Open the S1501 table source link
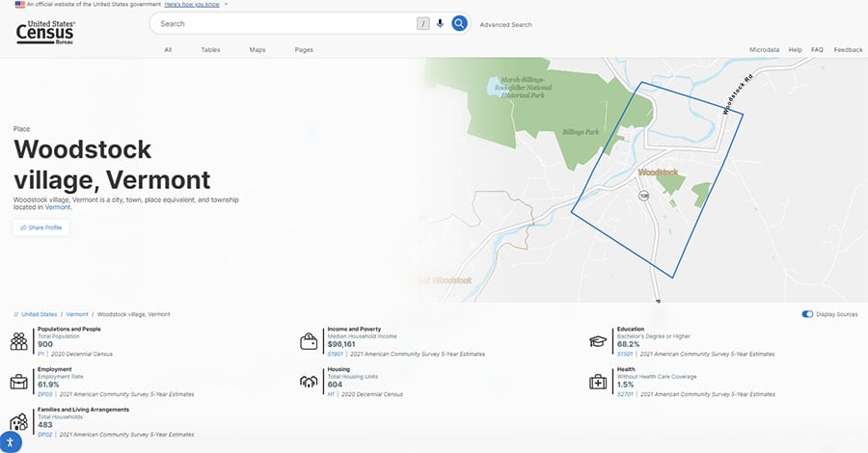 point(625,354)
